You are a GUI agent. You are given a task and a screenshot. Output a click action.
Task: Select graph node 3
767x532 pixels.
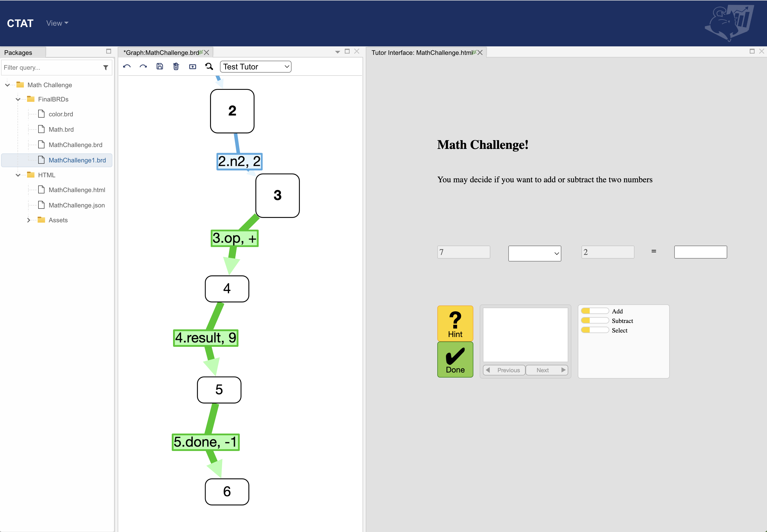click(277, 196)
